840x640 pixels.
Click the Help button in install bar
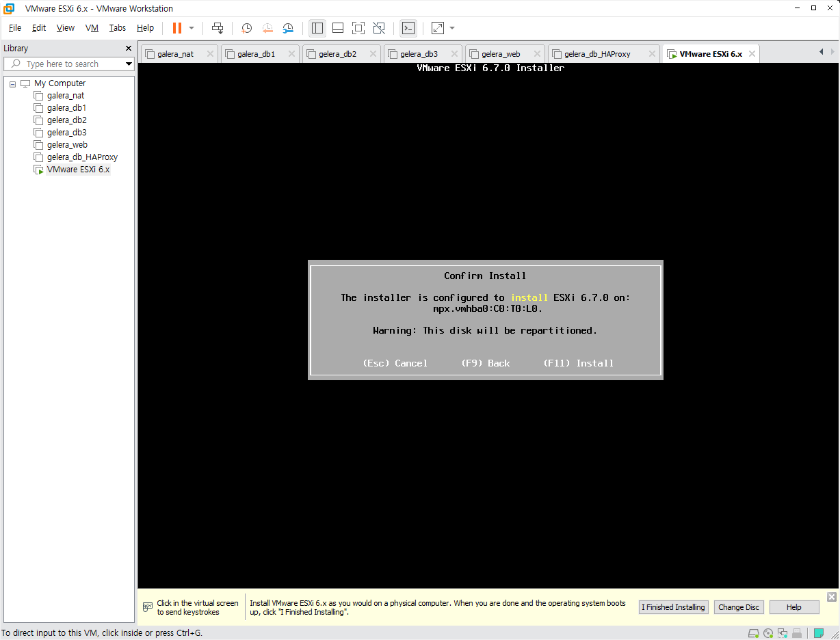tap(794, 607)
